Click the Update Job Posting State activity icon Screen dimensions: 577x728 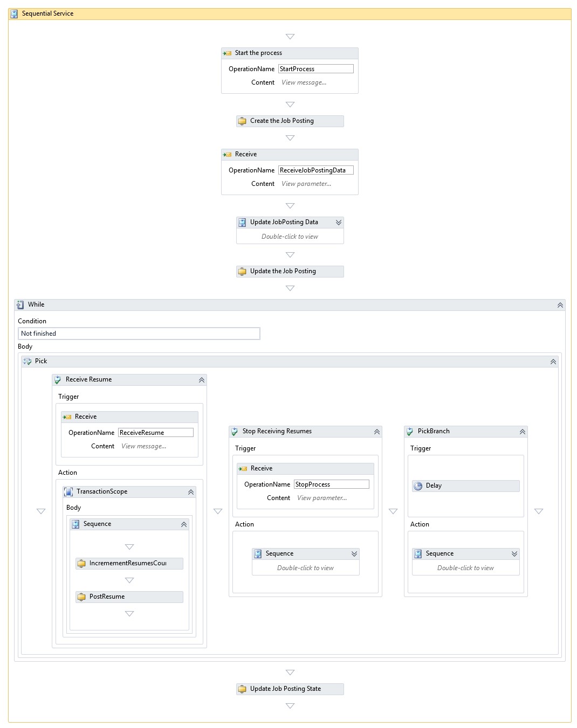click(243, 689)
